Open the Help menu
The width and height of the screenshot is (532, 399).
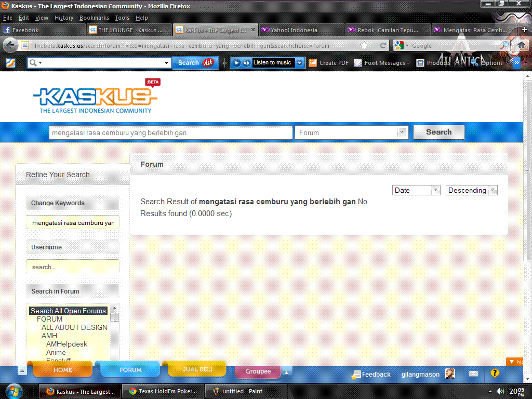141,18
